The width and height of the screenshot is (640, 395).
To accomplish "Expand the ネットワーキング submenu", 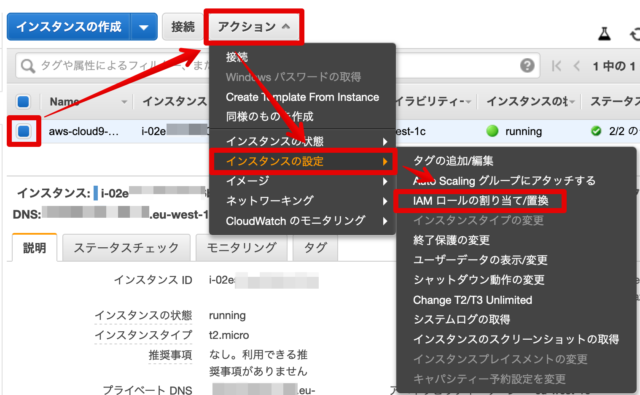I will [x=302, y=201].
